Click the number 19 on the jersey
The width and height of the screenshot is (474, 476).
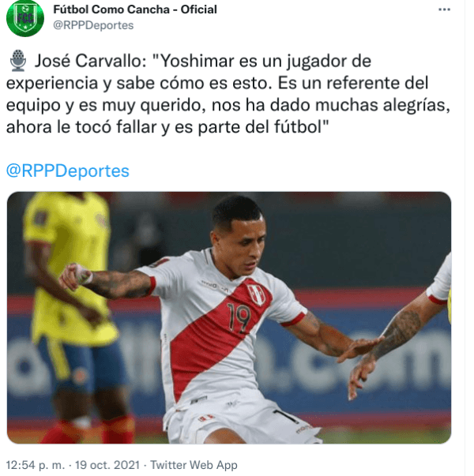click(239, 318)
